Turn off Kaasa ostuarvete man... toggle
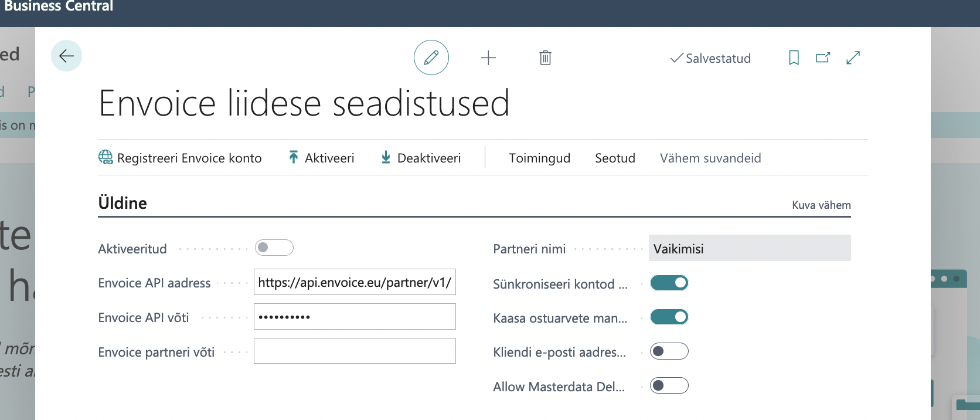 [x=669, y=317]
